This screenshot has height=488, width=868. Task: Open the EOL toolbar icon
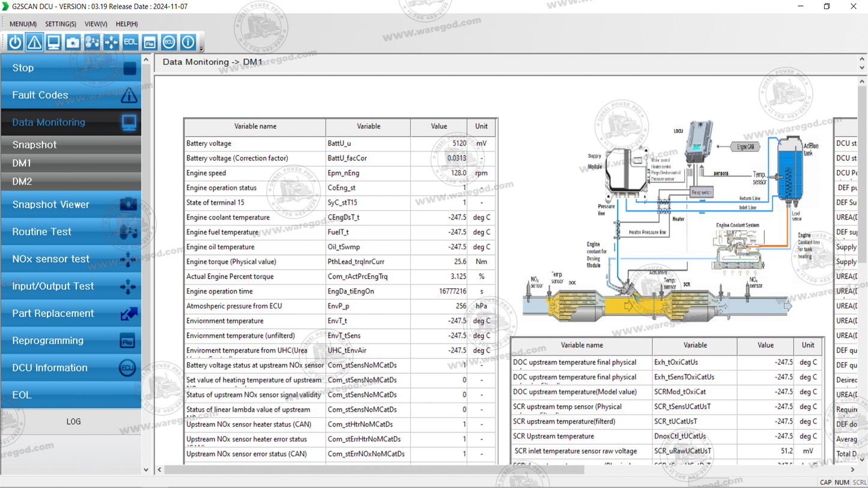coord(130,41)
